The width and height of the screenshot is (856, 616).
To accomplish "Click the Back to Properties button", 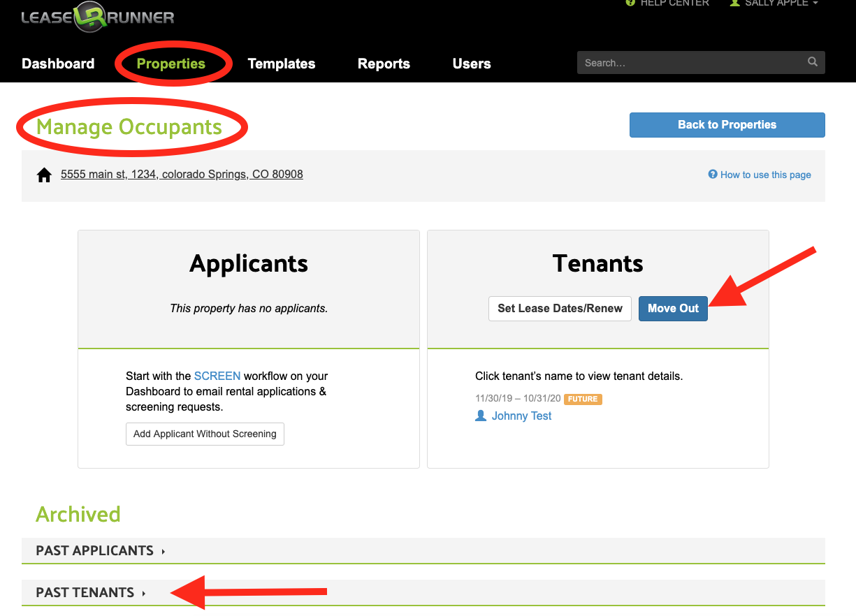I will click(727, 125).
